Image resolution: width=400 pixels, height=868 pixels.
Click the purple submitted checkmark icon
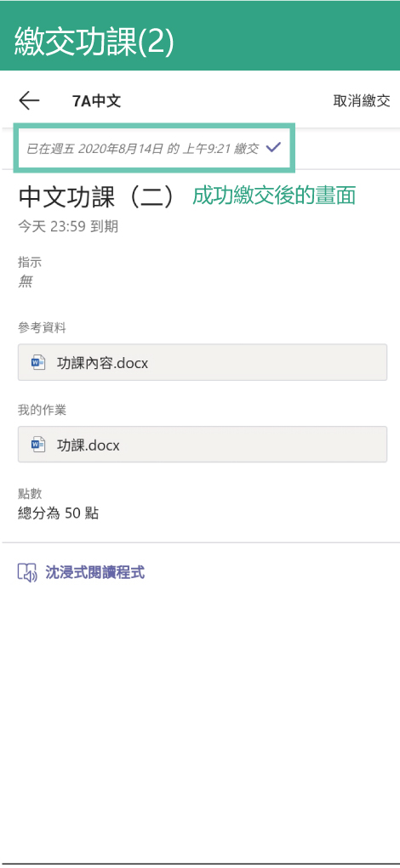(x=274, y=147)
